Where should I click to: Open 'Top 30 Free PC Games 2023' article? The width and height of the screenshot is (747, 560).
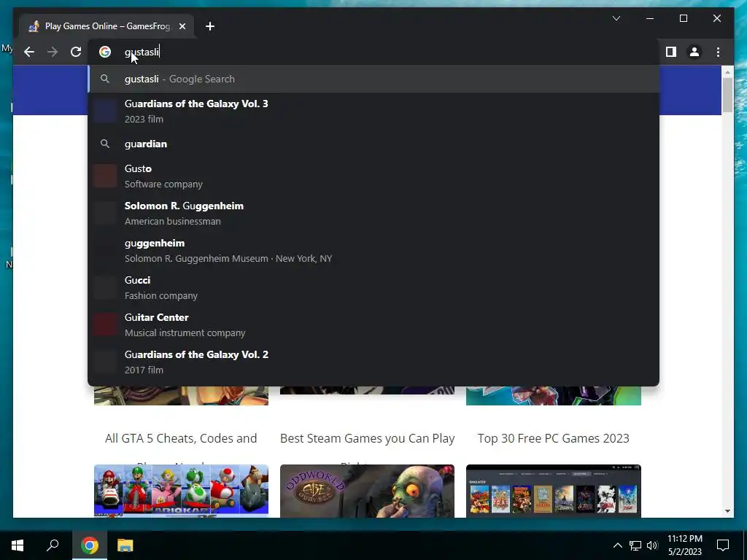pyautogui.click(x=554, y=438)
